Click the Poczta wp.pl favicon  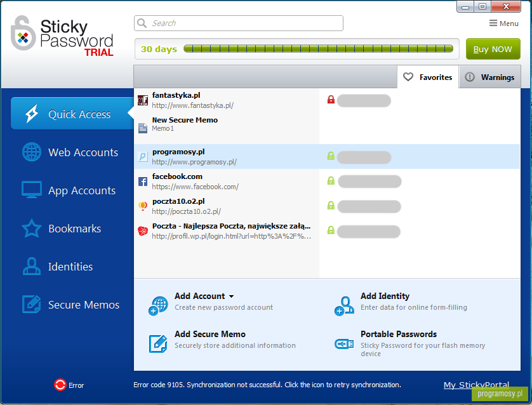[143, 230]
